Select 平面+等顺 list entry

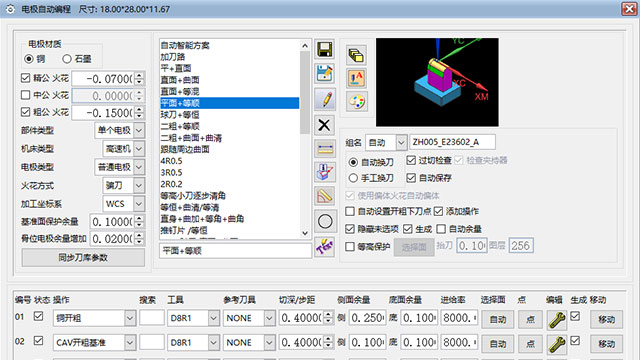tap(229, 103)
